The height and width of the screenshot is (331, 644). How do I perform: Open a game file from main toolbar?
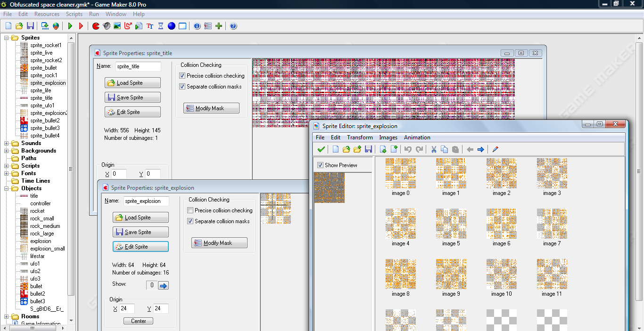tap(19, 26)
